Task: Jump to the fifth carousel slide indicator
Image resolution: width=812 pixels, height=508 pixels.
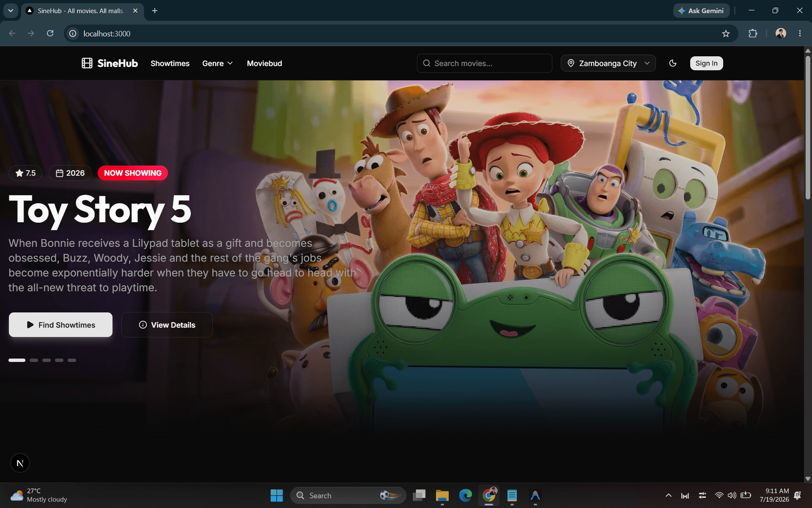Action: click(72, 360)
